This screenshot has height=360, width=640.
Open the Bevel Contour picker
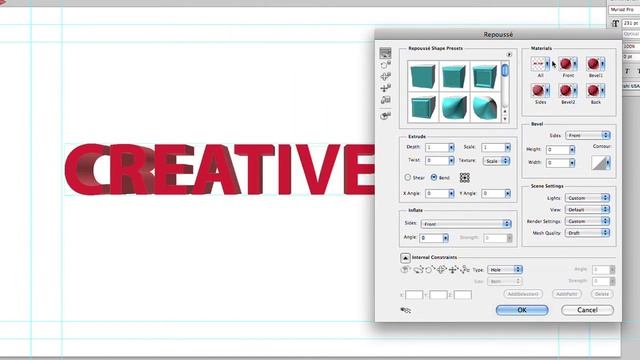coord(601,162)
